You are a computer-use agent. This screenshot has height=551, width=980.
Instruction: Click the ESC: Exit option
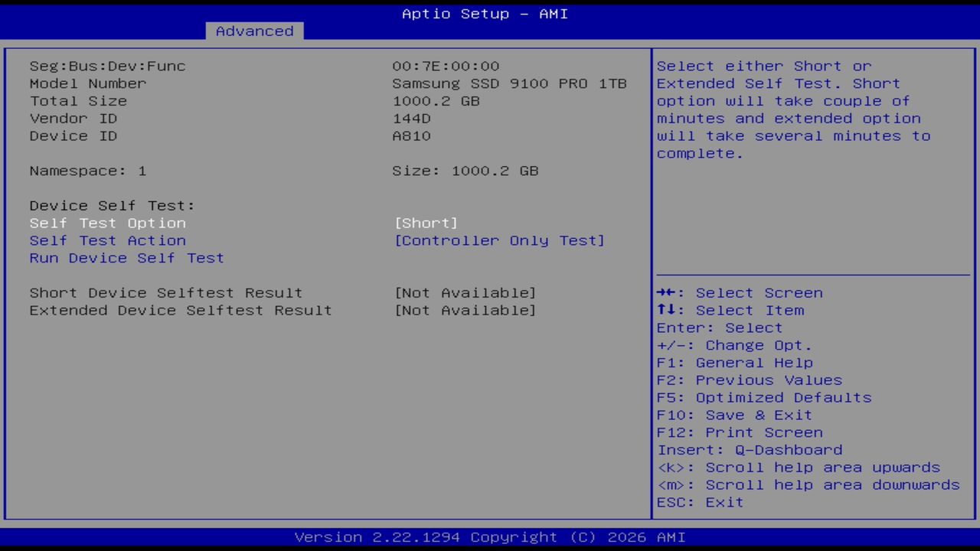699,502
